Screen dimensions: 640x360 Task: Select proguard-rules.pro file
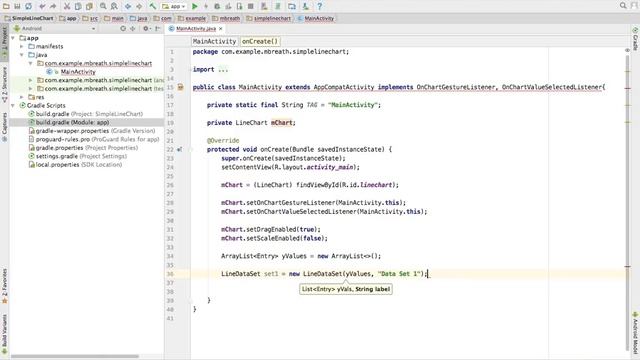pyautogui.click(x=93, y=139)
